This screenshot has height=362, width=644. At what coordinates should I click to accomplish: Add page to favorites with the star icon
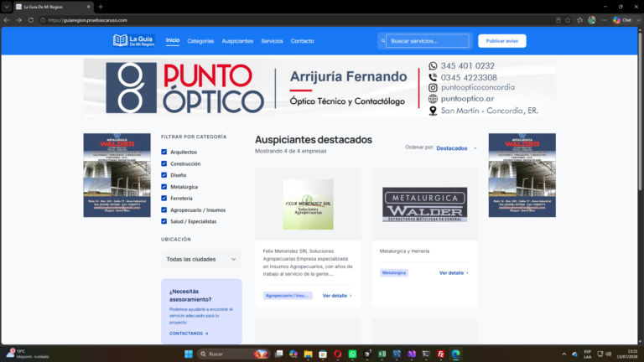568,20
